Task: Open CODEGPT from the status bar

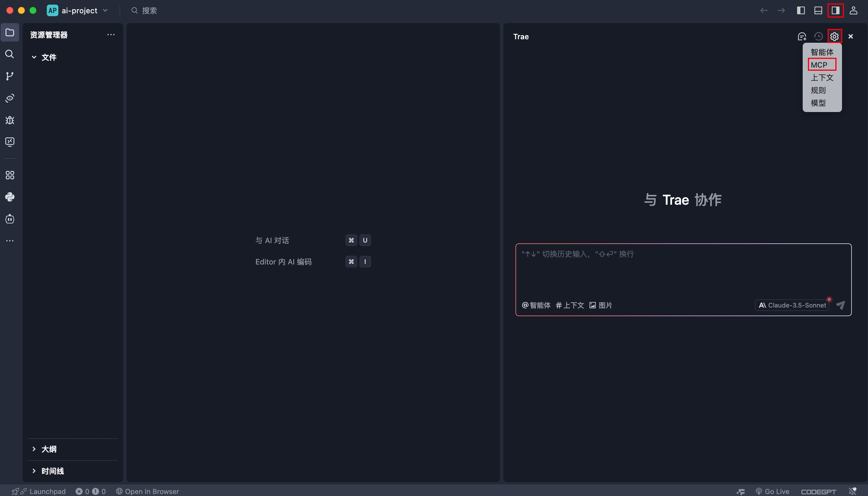Action: [x=818, y=491]
